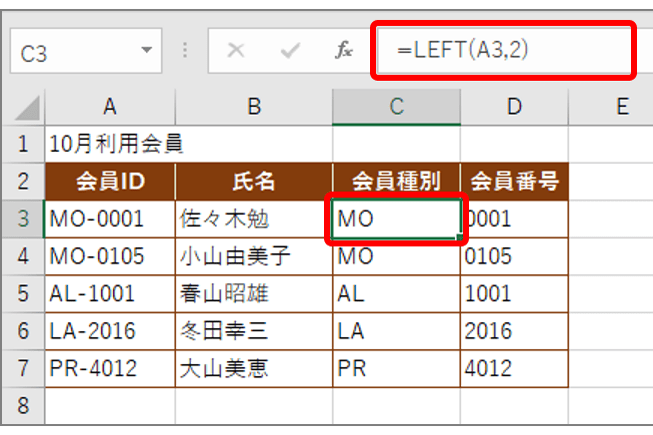Select row 3 header
The image size is (653, 435).
coord(23,219)
